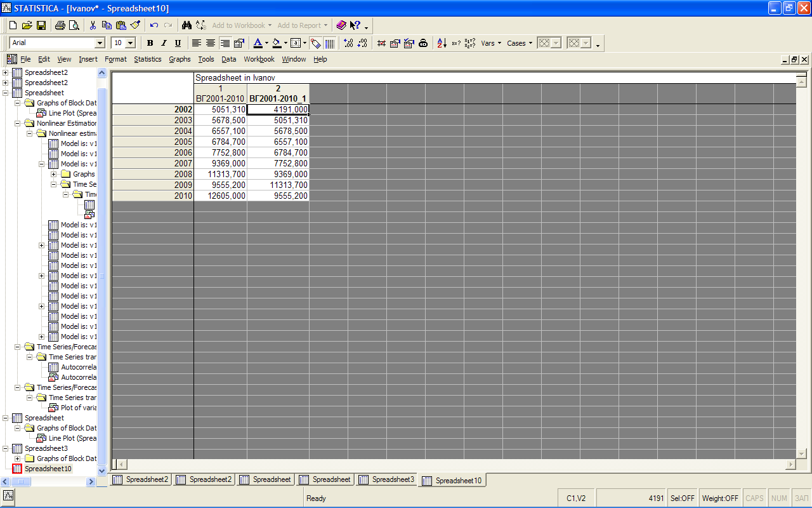Open the fill color dropdown arrow
812x508 pixels.
click(285, 43)
